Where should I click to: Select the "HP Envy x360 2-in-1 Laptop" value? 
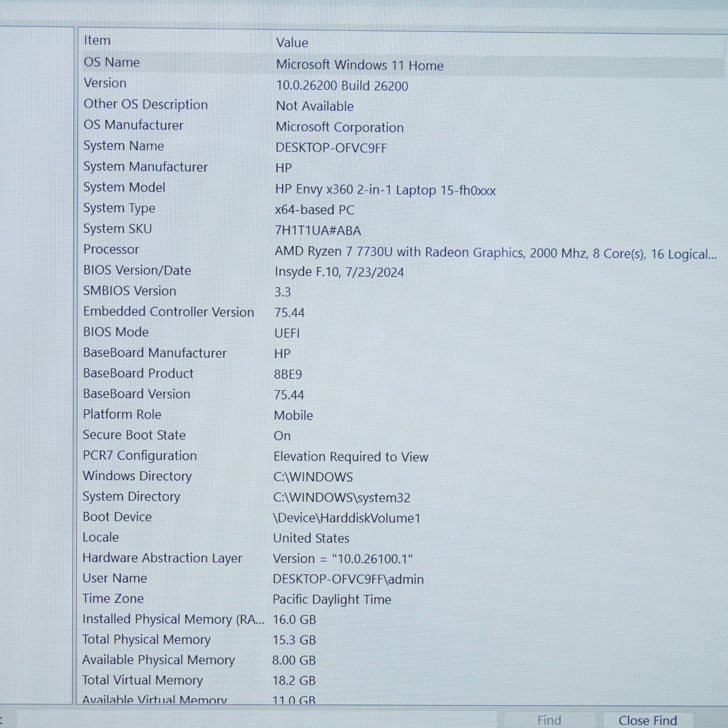(x=385, y=190)
